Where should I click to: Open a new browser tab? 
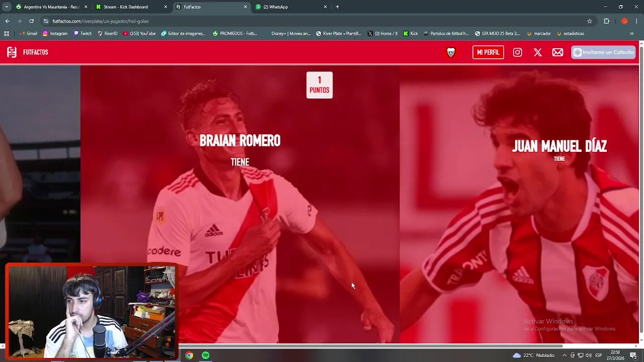pos(337,7)
